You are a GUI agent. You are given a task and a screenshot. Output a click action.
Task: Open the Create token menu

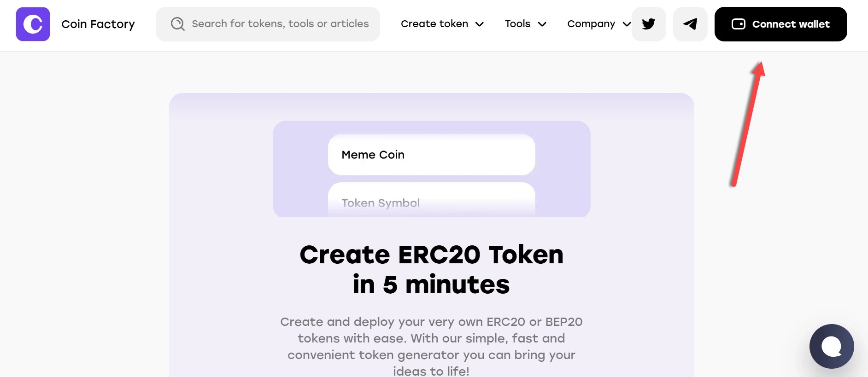pos(434,24)
